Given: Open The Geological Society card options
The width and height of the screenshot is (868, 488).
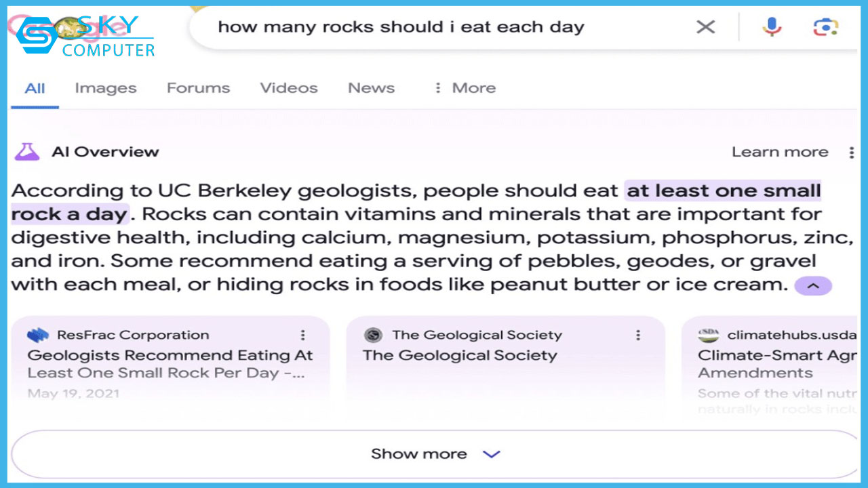Looking at the screenshot, I should pyautogui.click(x=638, y=335).
